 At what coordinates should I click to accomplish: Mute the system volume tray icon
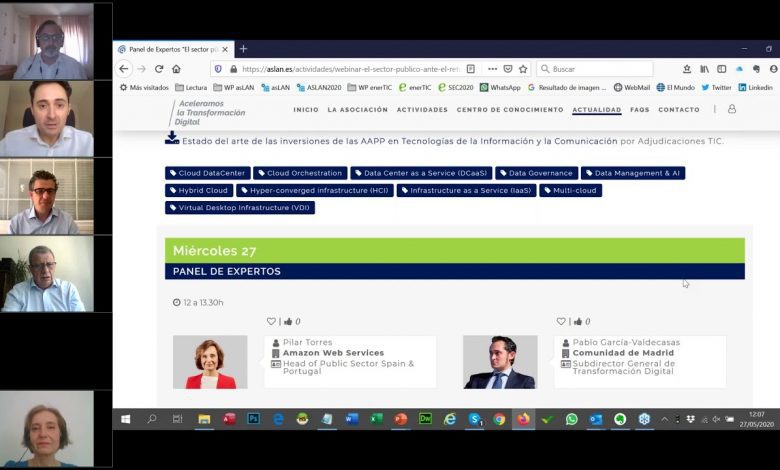pos(716,419)
